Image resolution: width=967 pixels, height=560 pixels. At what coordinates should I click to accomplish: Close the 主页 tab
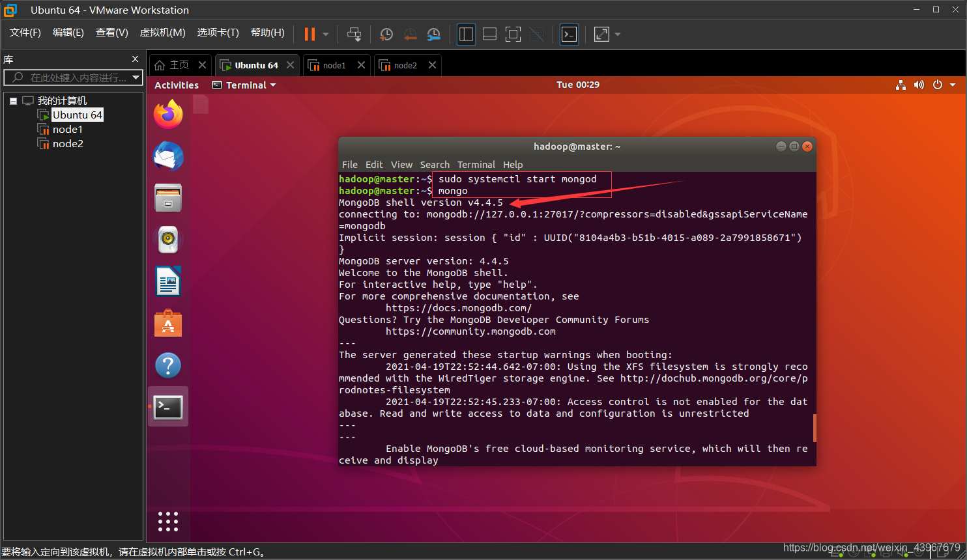(202, 65)
